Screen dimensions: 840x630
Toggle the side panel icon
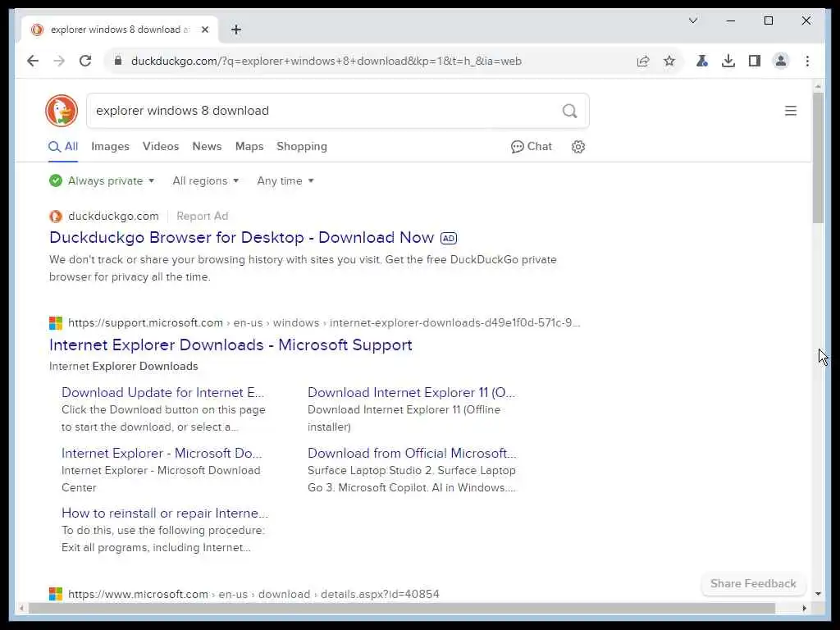(x=755, y=61)
